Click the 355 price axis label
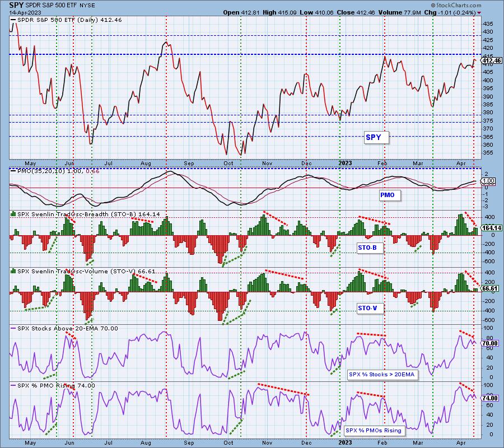This screenshot has height=448, width=504. click(488, 153)
